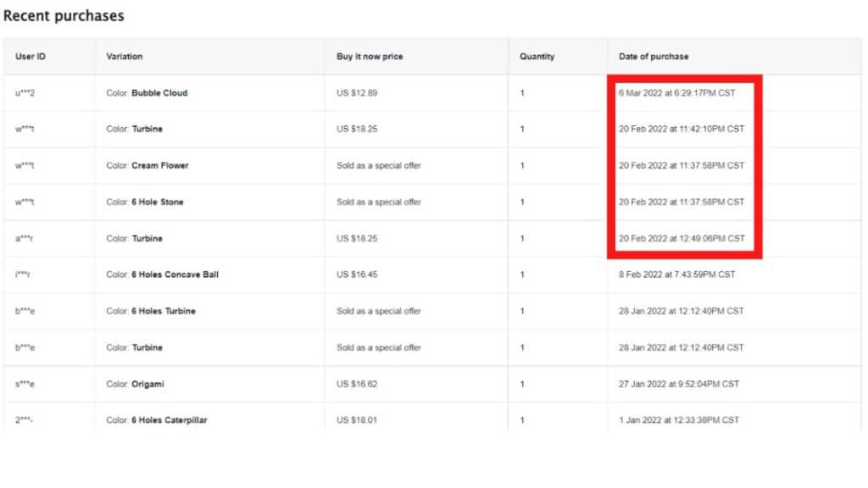This screenshot has height=488, width=868.
Task: Click the 27 Jan 2022 purchase date
Action: pyautogui.click(x=679, y=384)
